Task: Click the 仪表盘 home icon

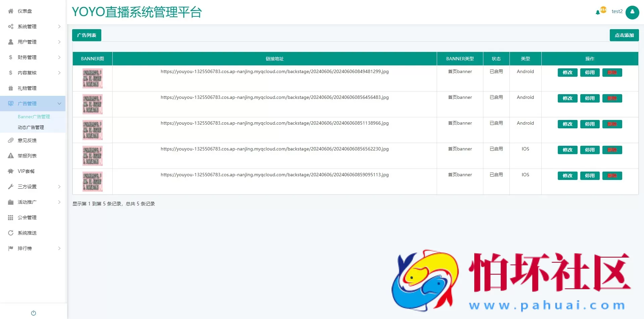Action: 11,11
